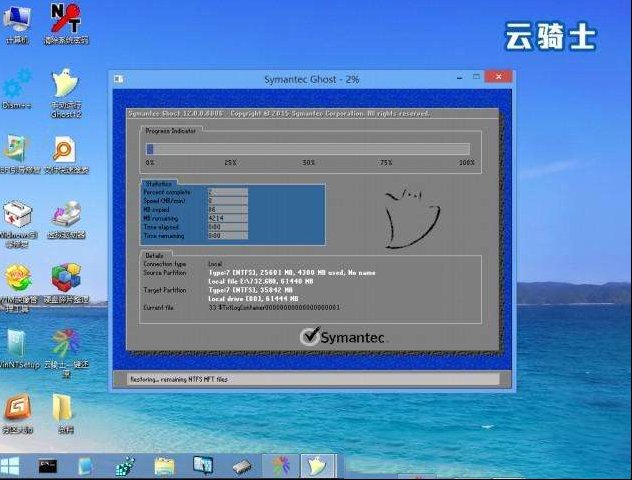Viewport: 632px width, 480px height.
Task: Open the command prompt in taskbar
Action: click(47, 466)
